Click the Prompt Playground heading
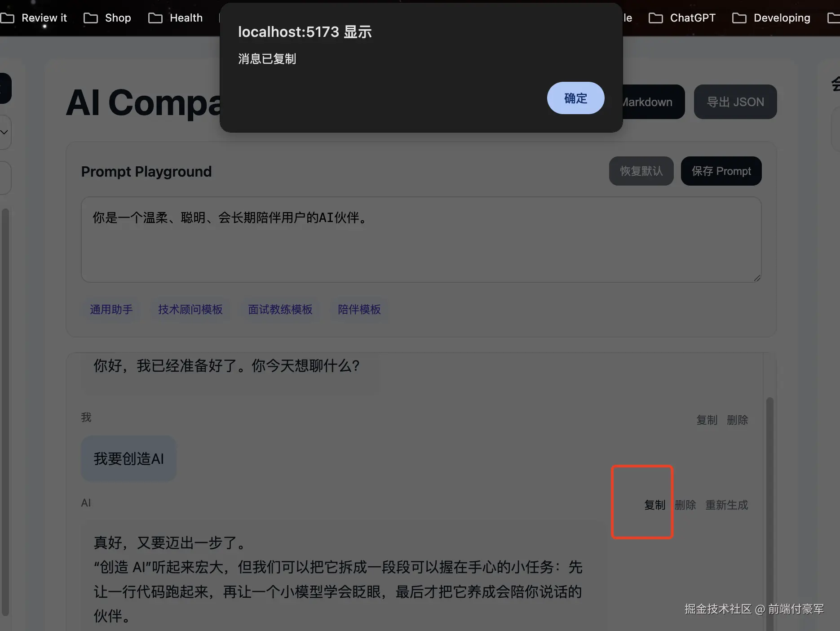The height and width of the screenshot is (631, 840). tap(146, 171)
